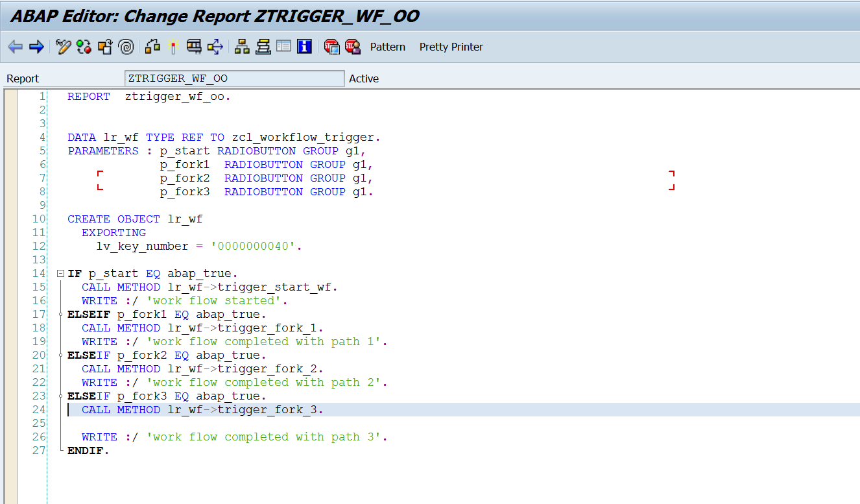Expand the ELSEIF p_fork1 branch marker
The height and width of the screenshot is (504, 860).
(60, 314)
